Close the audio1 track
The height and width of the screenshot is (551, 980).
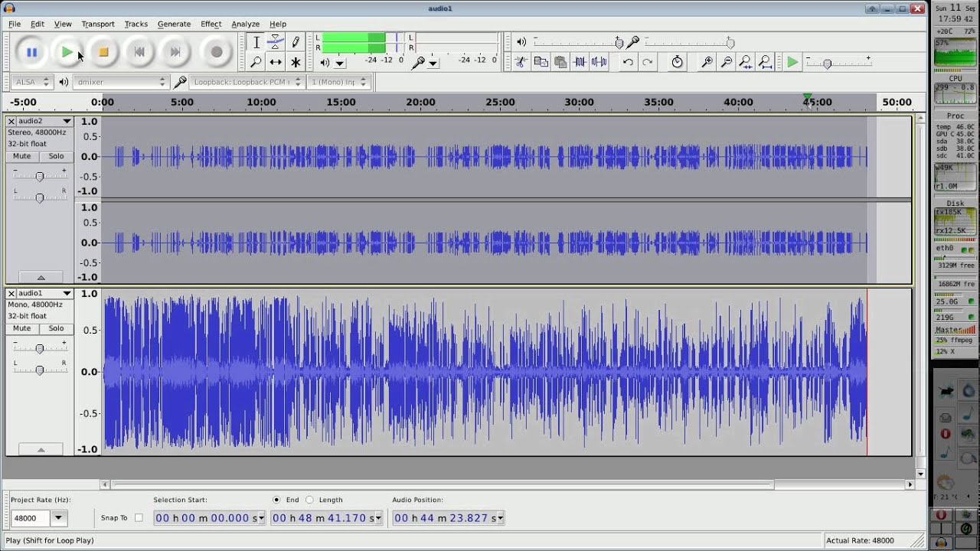click(11, 293)
